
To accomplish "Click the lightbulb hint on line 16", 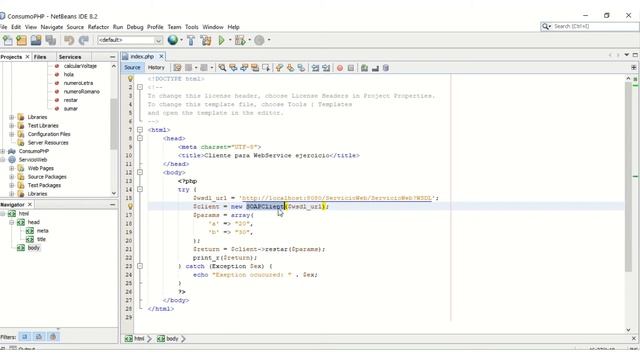I will (x=130, y=206).
